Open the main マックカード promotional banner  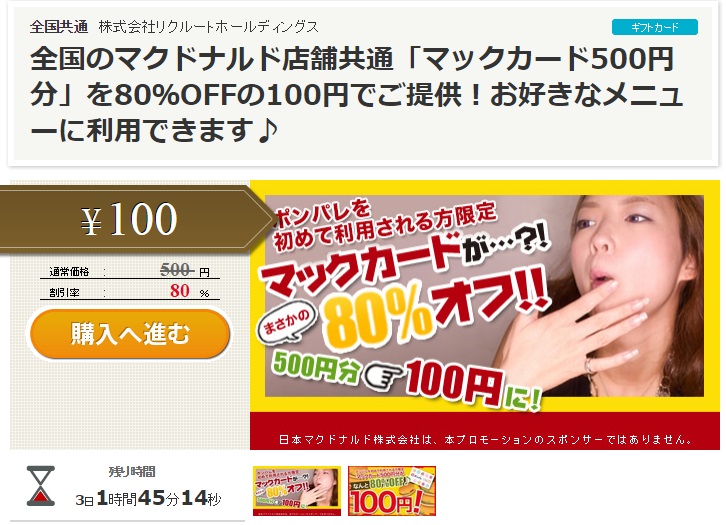pos(485,315)
